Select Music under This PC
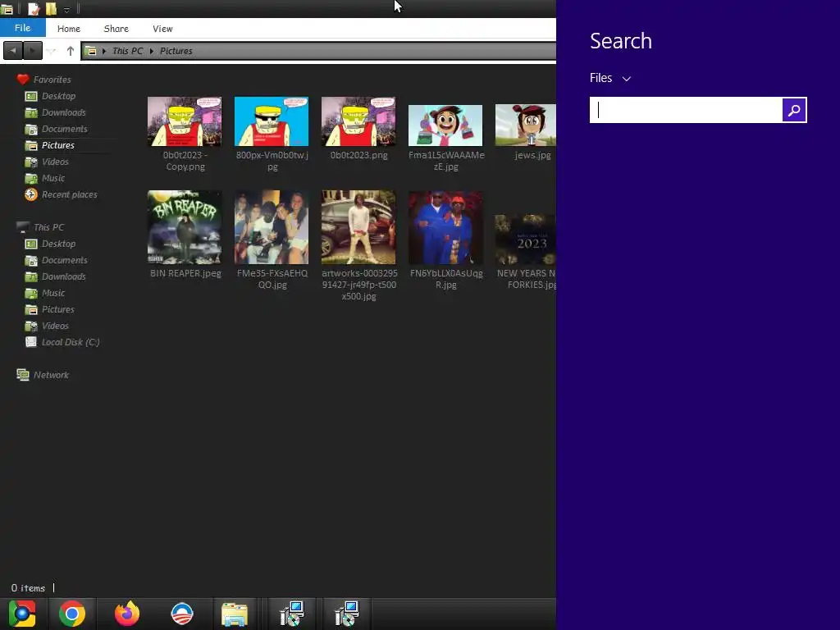 coord(53,293)
